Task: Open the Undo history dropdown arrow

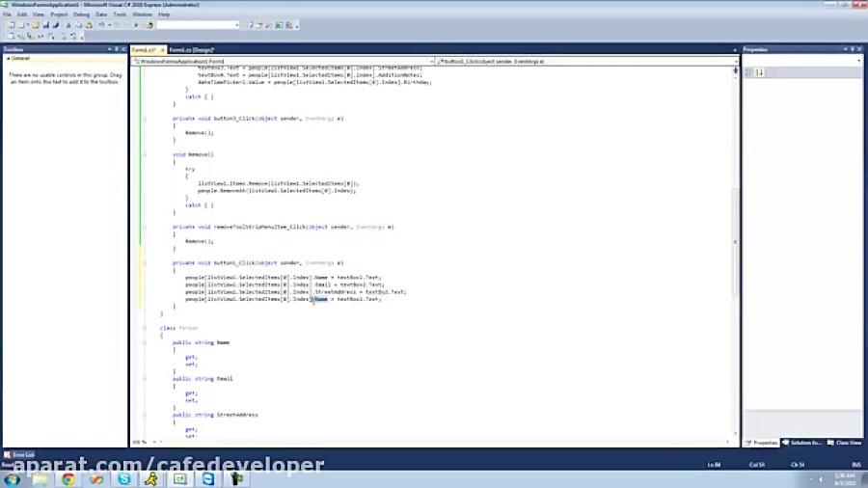Action: coord(109,25)
